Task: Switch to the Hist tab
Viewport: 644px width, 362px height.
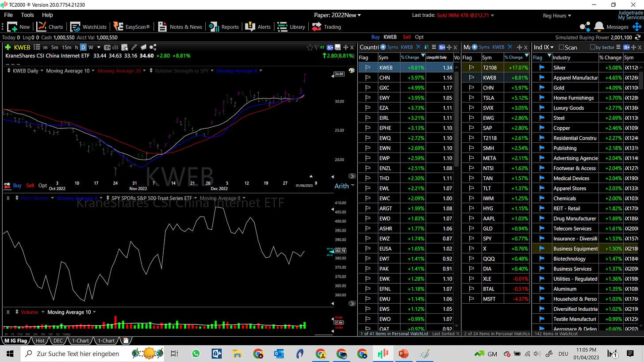Action: pos(40,341)
